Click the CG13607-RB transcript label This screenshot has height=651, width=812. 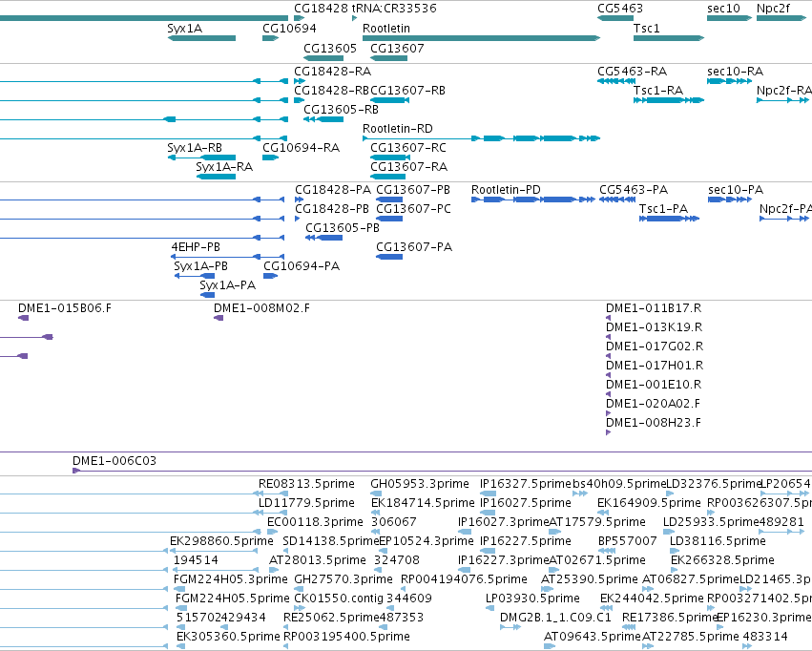pyautogui.click(x=408, y=91)
